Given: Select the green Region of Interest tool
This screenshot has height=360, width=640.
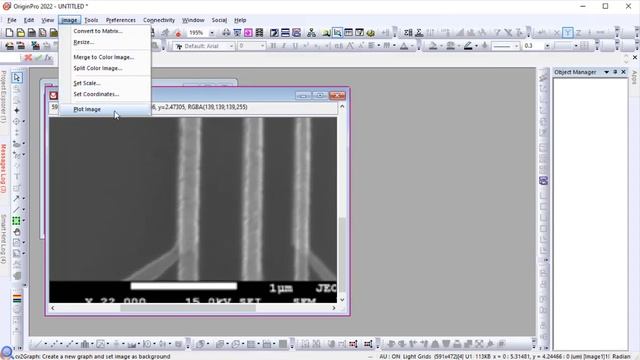Looking at the screenshot, I should pyautogui.click(x=16, y=220).
